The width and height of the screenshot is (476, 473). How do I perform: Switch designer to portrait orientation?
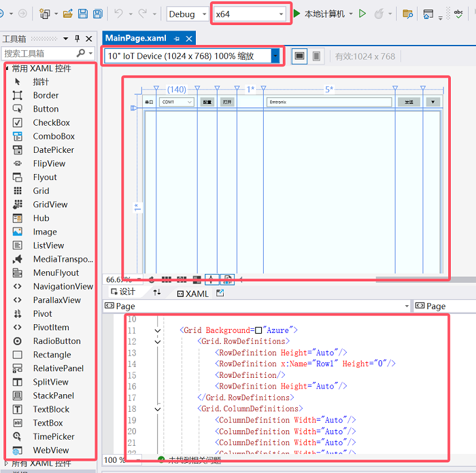coord(316,56)
